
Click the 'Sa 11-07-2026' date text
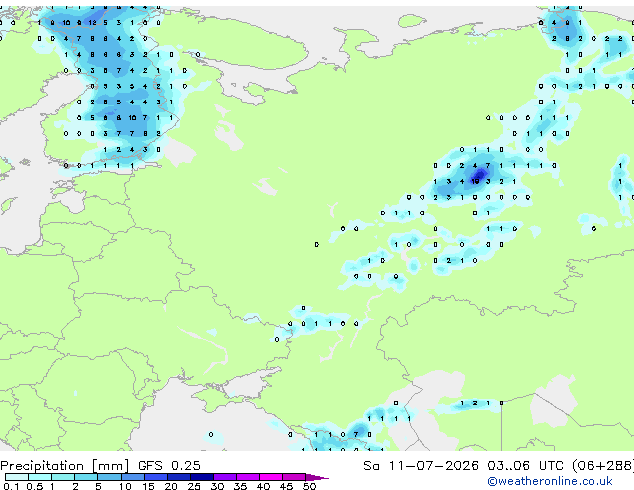tap(421, 466)
